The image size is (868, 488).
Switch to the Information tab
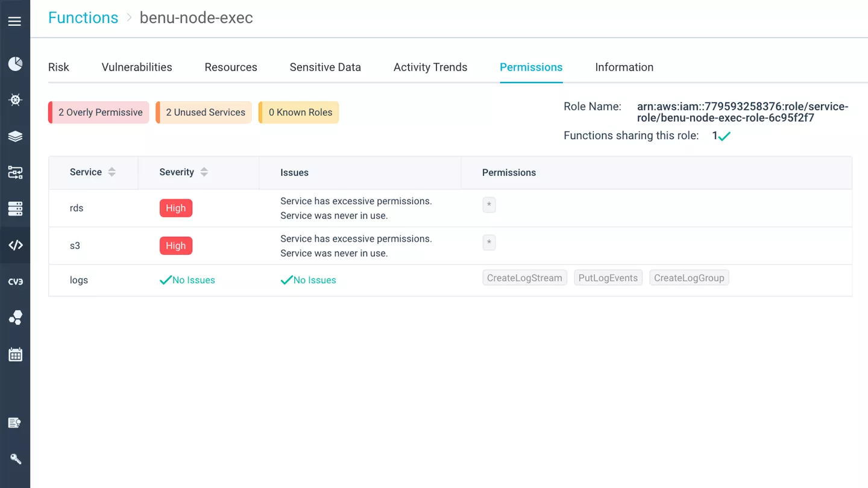[x=624, y=67]
